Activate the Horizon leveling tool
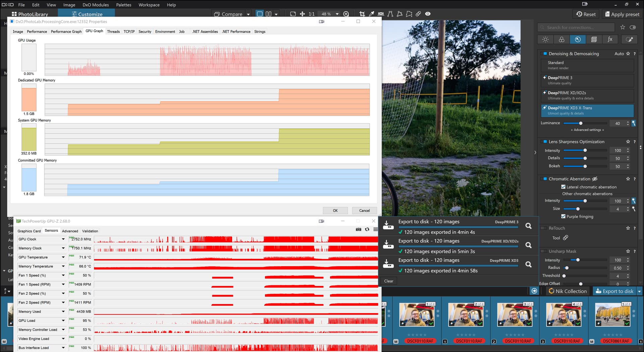The height and width of the screenshot is (352, 644). (381, 14)
